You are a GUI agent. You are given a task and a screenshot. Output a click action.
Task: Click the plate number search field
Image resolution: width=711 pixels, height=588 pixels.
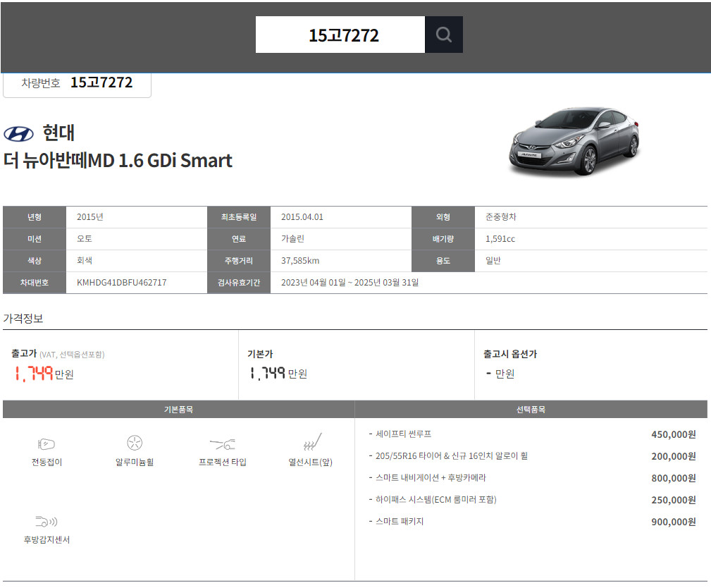(340, 35)
